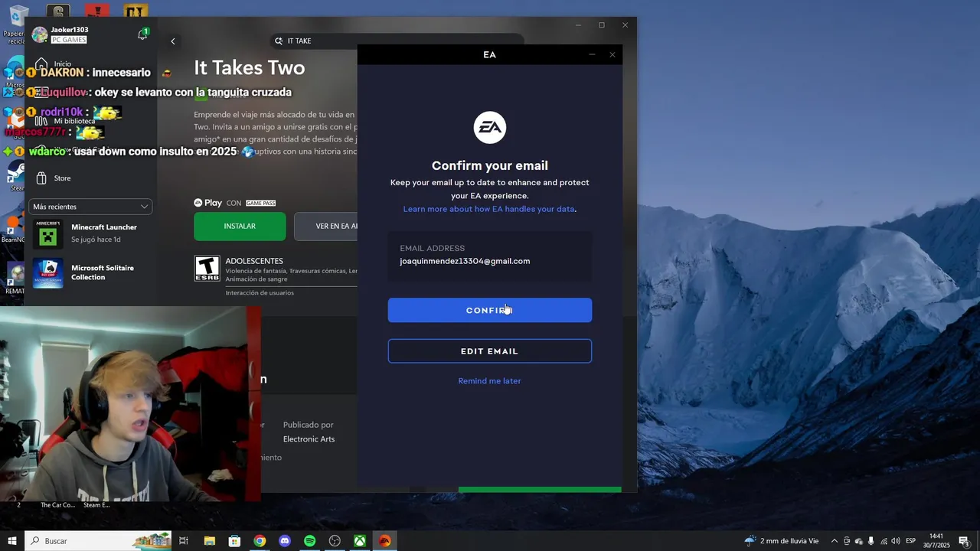Click the ESP language indicator

pos(911,541)
